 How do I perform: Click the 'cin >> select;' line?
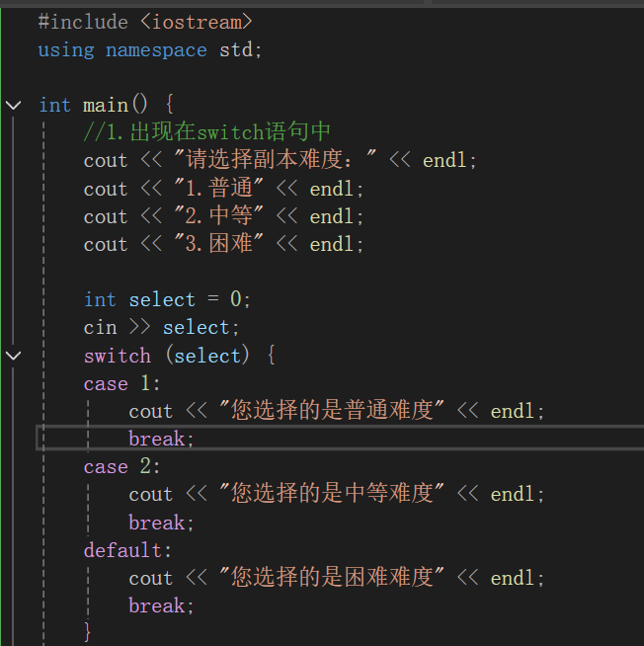[x=162, y=328]
